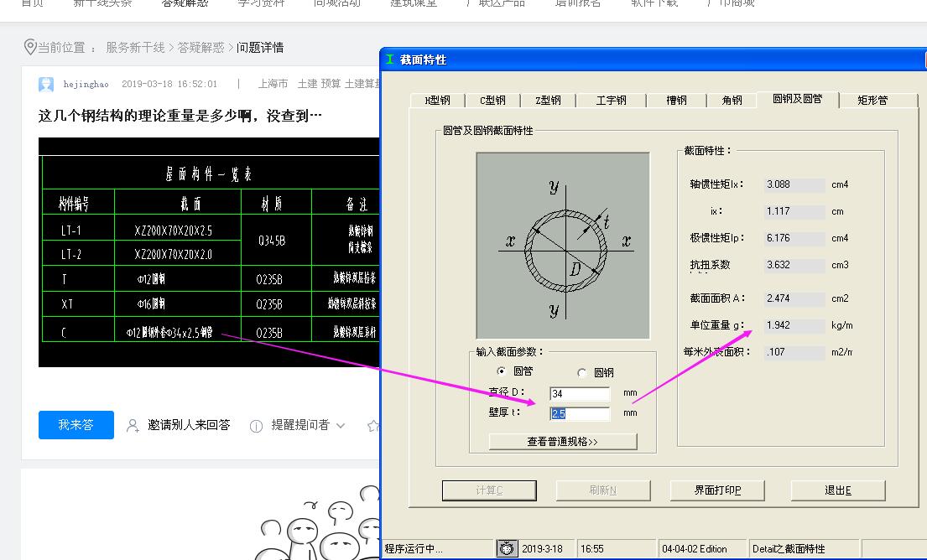Click the 界面打印P button
927x560 pixels.
click(717, 490)
